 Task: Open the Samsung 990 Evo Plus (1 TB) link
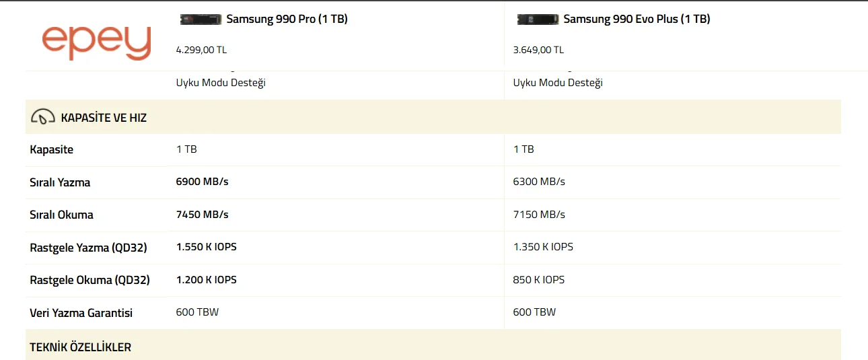click(637, 20)
